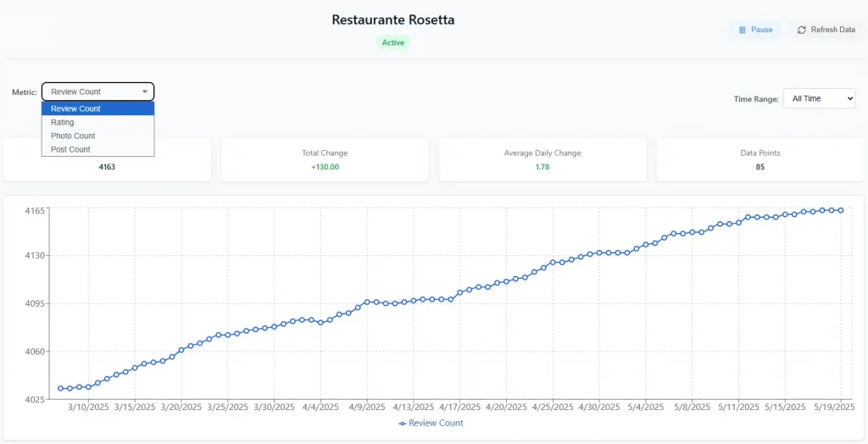
Task: Click the Metric combo box showing Review Count
Action: pyautogui.click(x=98, y=92)
